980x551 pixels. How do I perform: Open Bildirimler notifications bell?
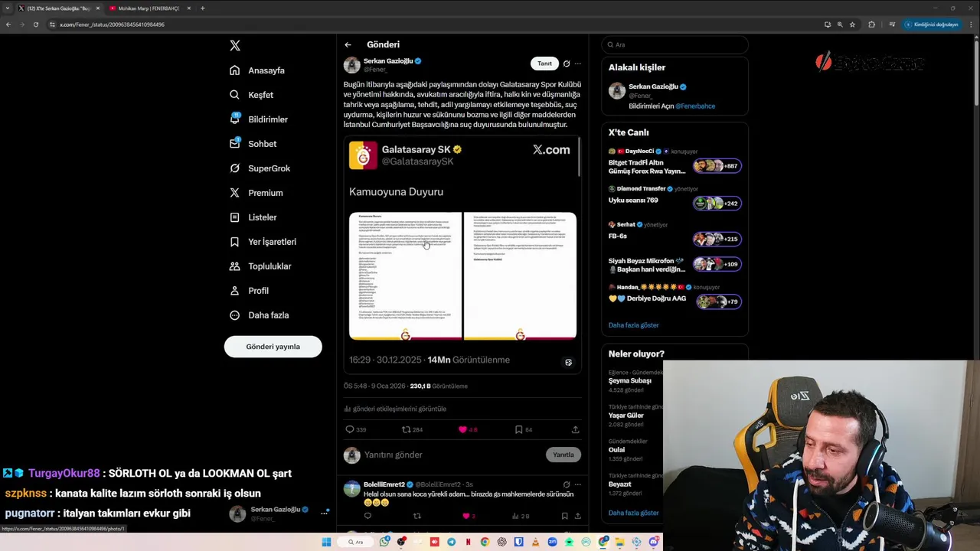pos(235,119)
